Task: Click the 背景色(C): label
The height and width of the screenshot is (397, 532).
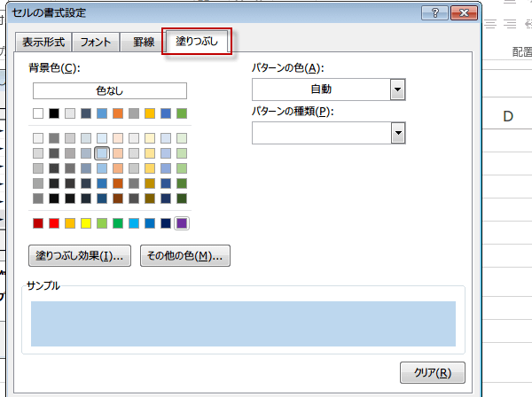Action: (x=54, y=68)
